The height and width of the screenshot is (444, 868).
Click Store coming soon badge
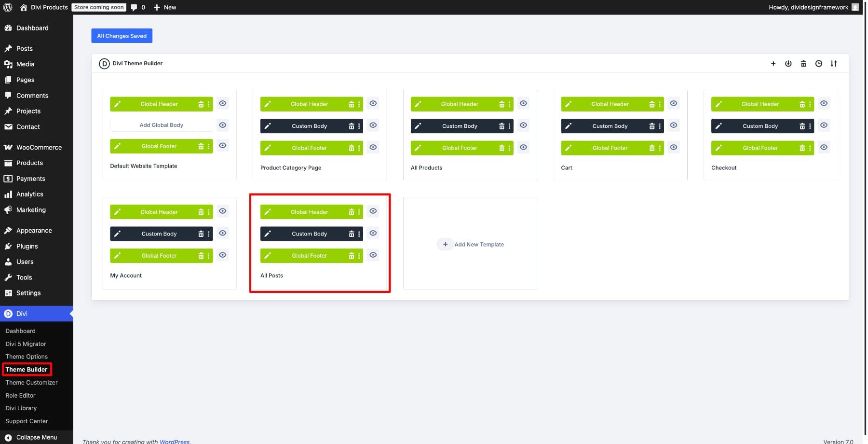(x=99, y=7)
